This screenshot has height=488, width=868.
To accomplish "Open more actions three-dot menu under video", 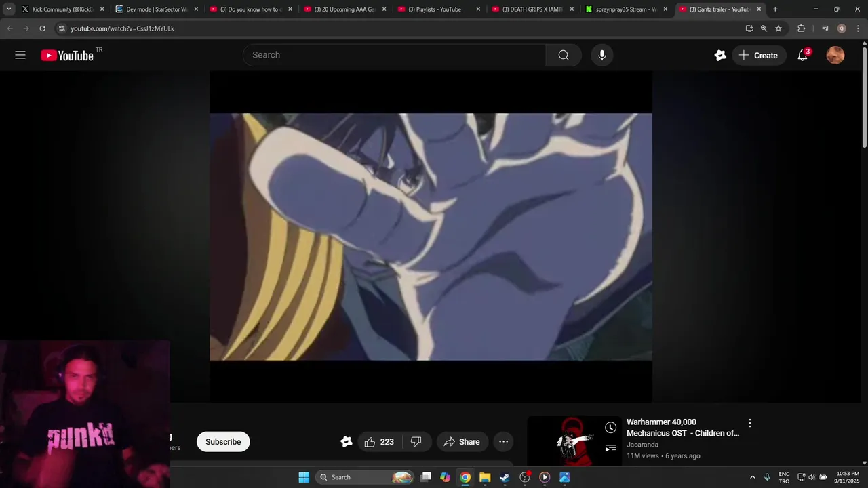I will (503, 442).
